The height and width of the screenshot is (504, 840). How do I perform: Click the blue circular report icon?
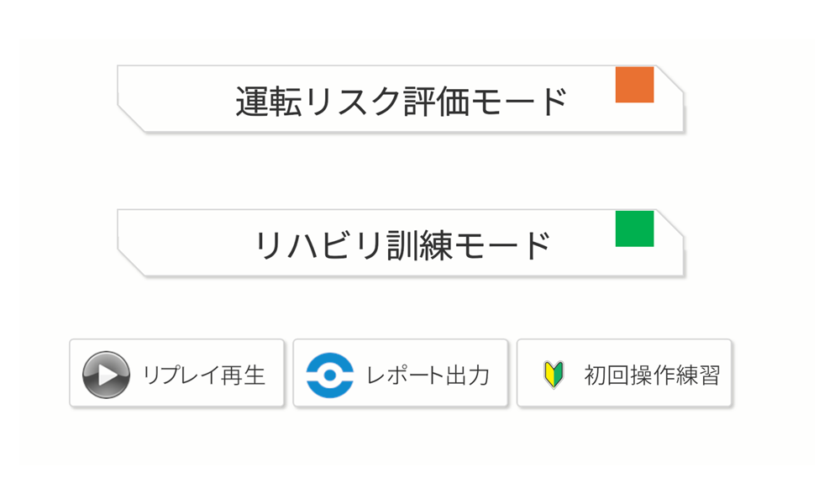coord(329,375)
